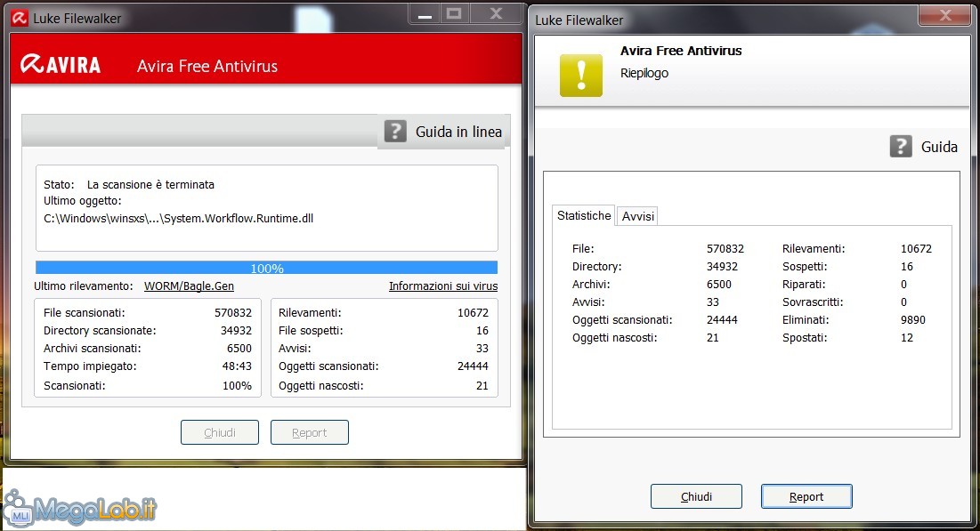Viewport: 980px width, 531px height.
Task: Open Guida help in the summary window
Action: (x=939, y=147)
